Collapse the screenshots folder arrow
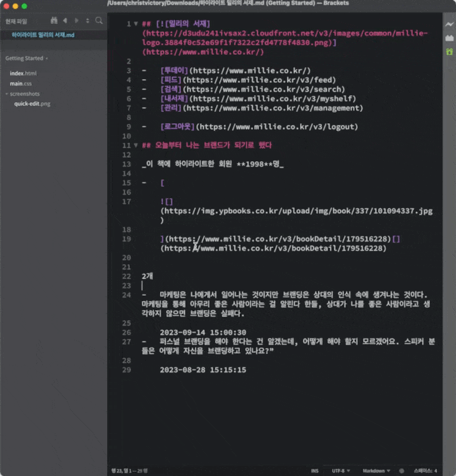Screen dimensions: 456x476 pyautogui.click(x=7, y=94)
